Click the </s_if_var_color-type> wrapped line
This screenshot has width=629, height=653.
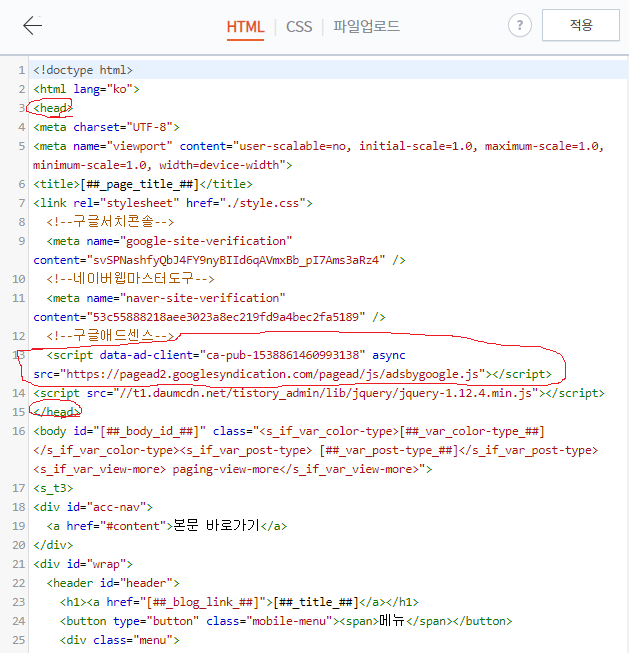point(315,450)
